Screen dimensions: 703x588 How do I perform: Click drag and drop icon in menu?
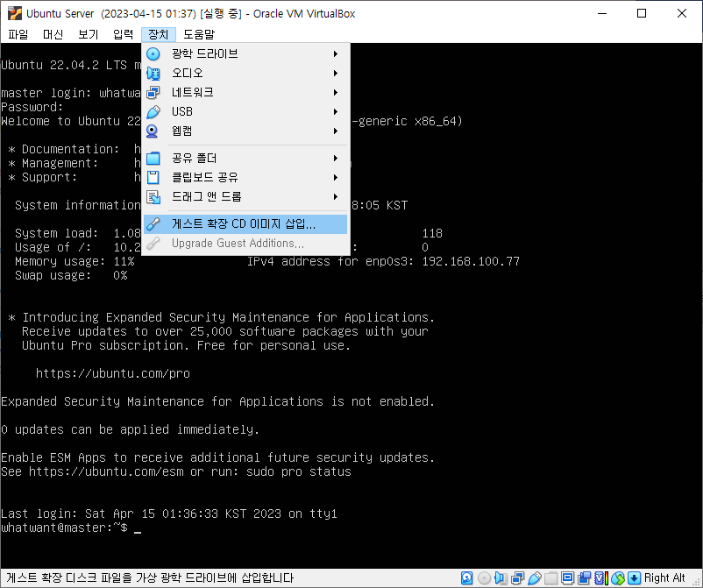(153, 197)
